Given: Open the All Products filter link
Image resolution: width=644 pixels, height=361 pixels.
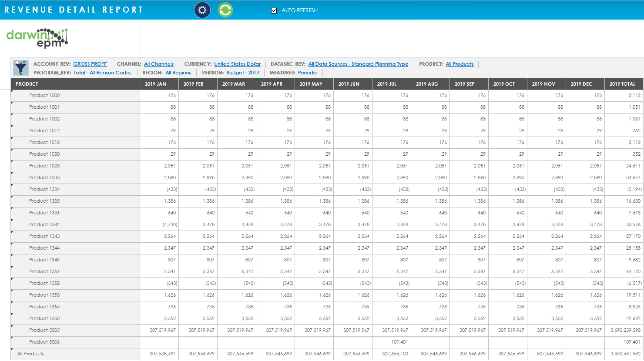Looking at the screenshot, I should [460, 64].
